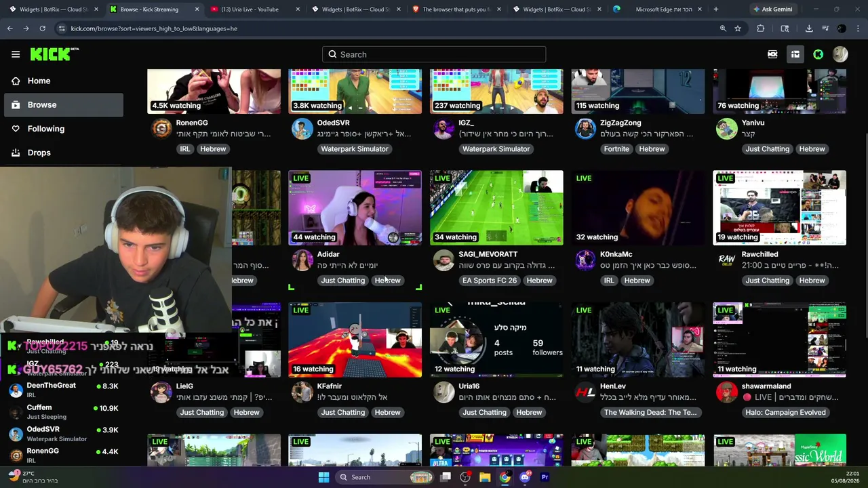868x488 pixels.
Task: Click K0nkaMc's channel avatar
Action: click(x=585, y=260)
